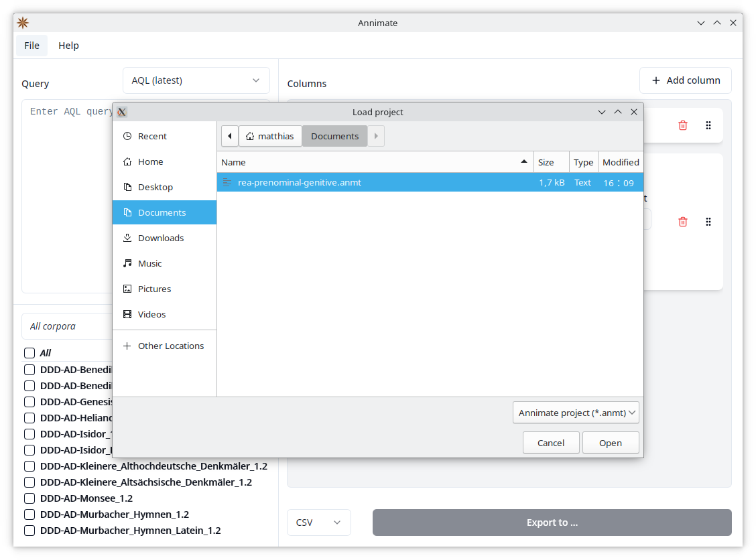756x560 pixels.
Task: Go to Home in the dialog sidebar
Action: (164, 162)
